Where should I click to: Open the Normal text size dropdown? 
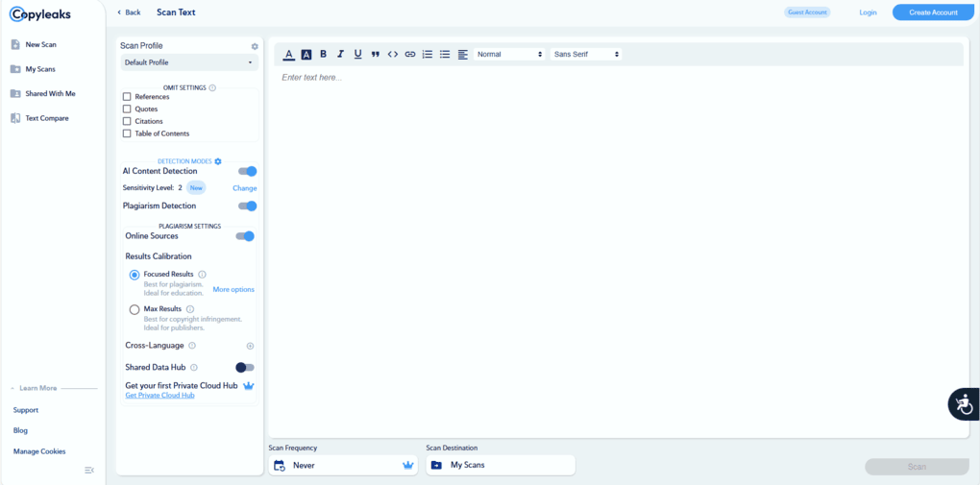tap(509, 55)
